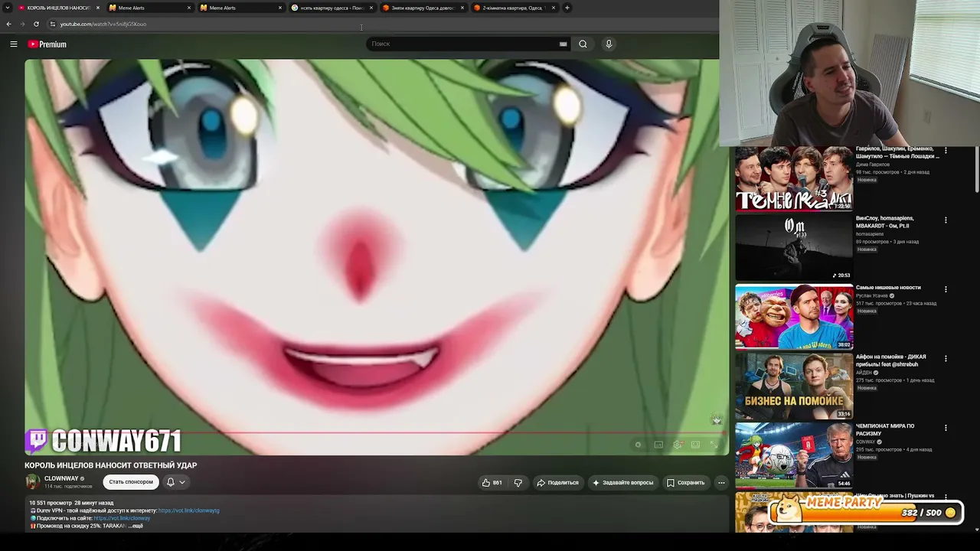This screenshot has height=551, width=980.
Task: Toggle autoplay switch in the player
Action: pos(638,445)
